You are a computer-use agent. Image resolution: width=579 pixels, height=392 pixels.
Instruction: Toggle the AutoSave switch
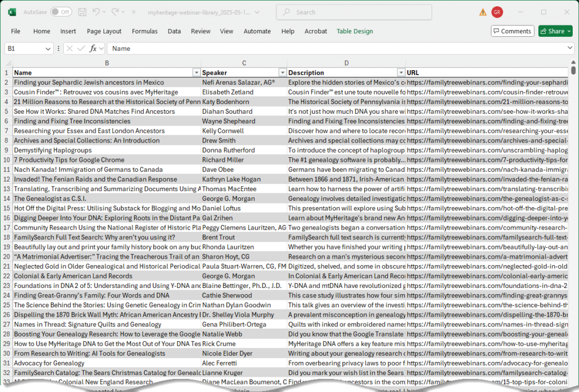[61, 12]
